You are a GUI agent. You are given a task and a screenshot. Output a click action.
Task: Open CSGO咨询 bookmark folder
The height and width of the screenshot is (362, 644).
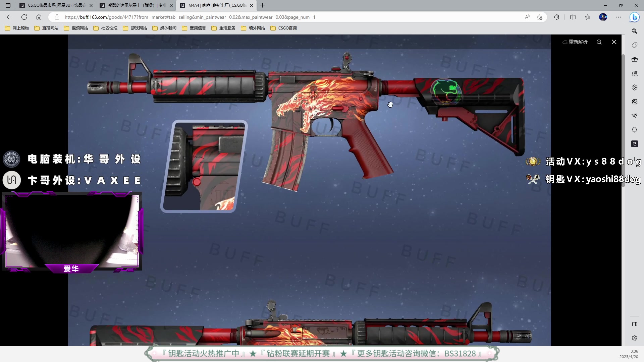[x=284, y=28]
